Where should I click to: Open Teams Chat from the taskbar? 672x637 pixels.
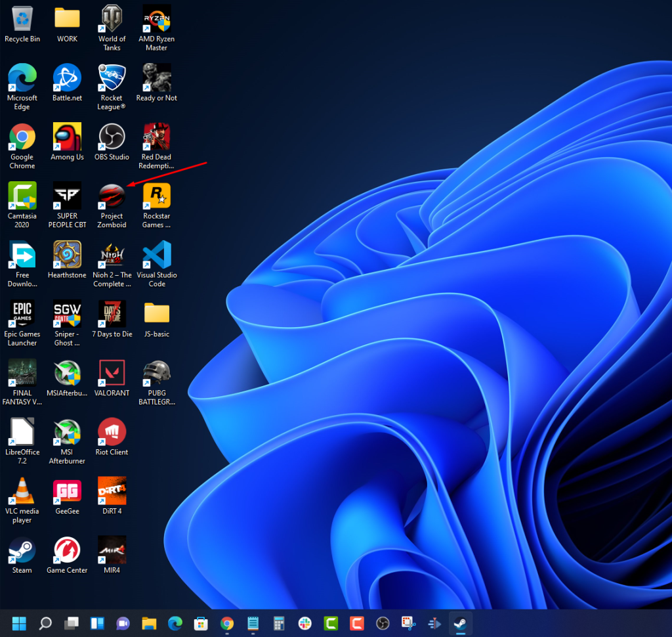(x=123, y=623)
